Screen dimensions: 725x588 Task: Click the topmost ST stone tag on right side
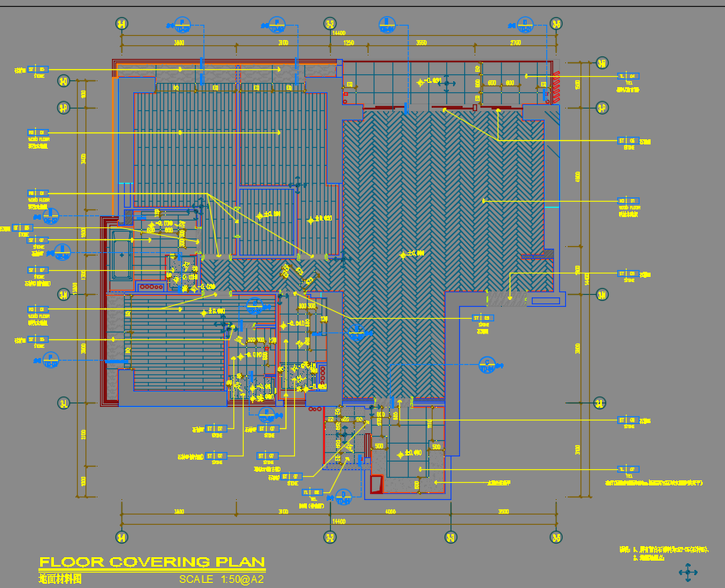[x=628, y=140]
